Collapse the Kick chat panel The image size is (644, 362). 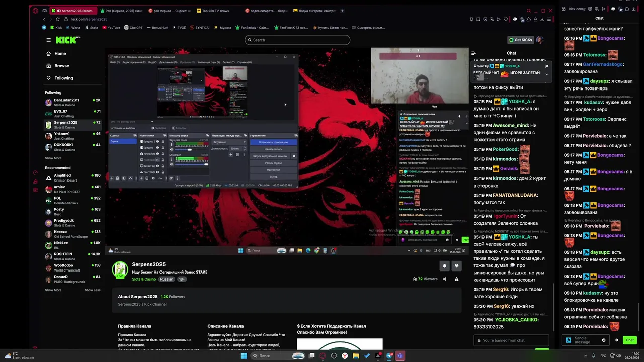point(473,53)
